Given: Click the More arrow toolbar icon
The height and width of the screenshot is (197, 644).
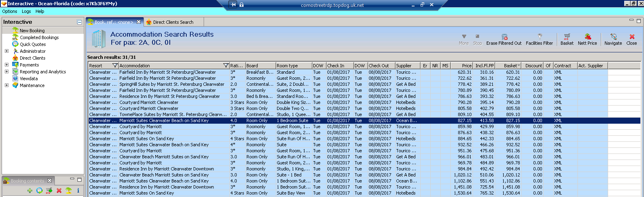Looking at the screenshot, I should pos(464,37).
